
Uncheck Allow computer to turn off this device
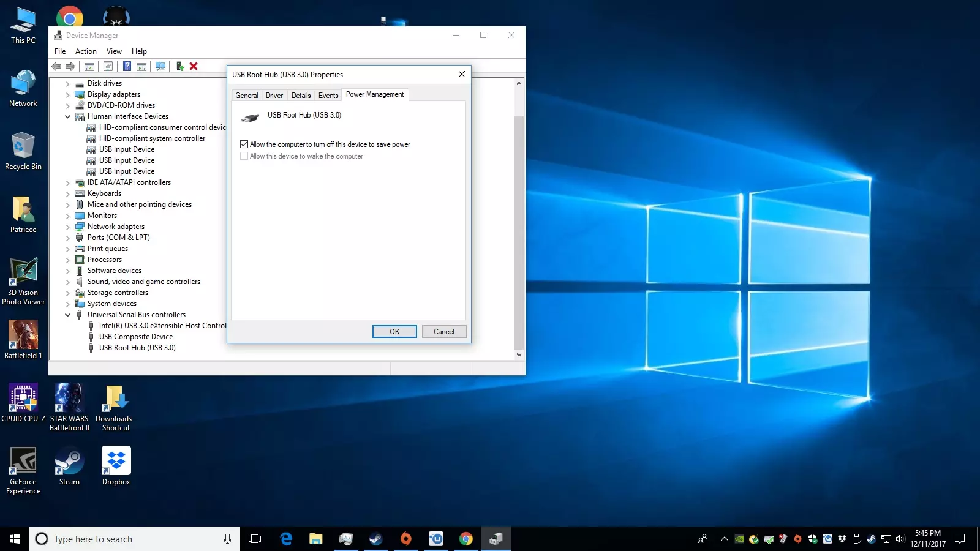[244, 144]
